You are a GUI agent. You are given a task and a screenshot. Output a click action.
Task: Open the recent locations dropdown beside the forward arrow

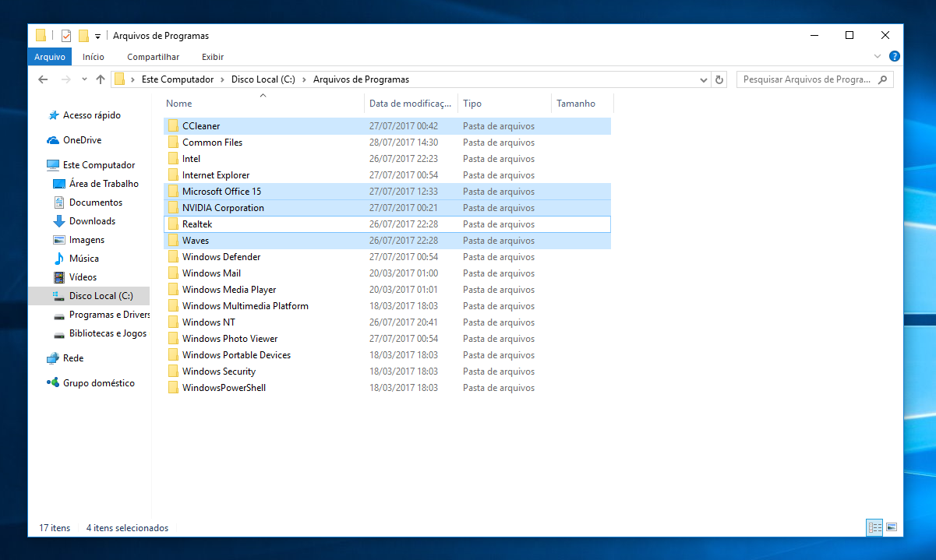[84, 79]
